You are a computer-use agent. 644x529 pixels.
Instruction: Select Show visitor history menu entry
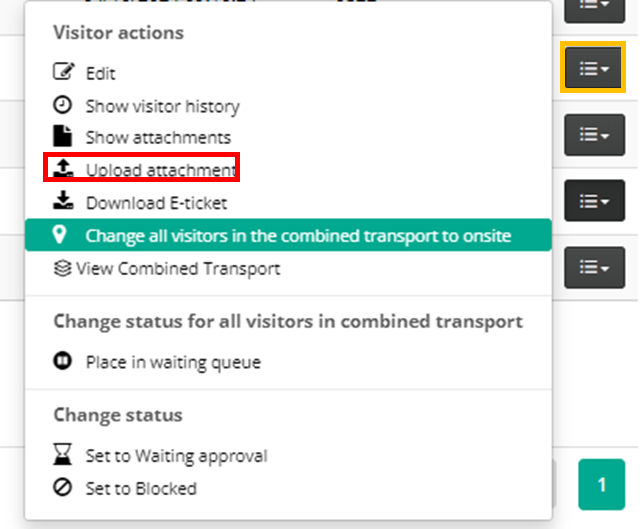coord(163,106)
